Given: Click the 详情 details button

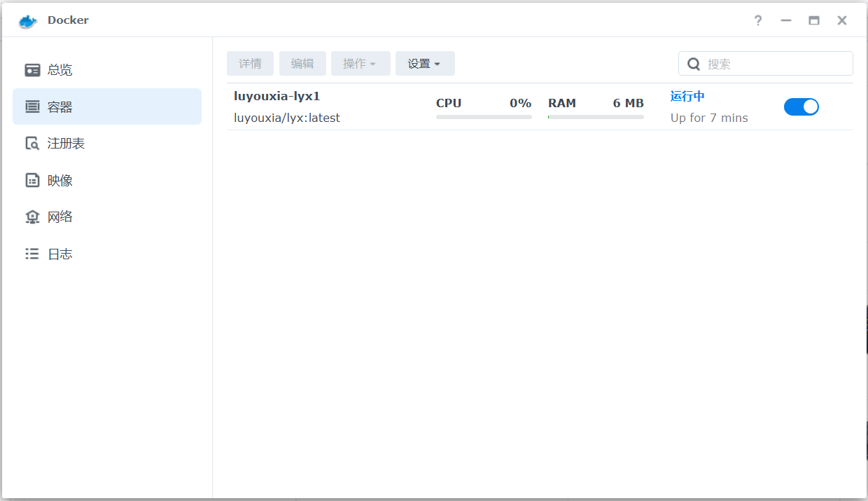Looking at the screenshot, I should coord(250,63).
